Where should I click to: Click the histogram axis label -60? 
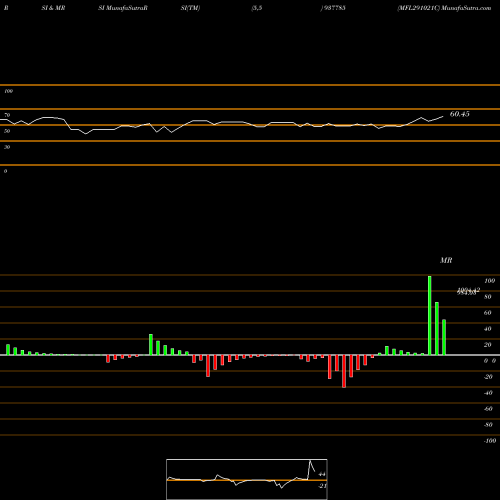[488, 409]
